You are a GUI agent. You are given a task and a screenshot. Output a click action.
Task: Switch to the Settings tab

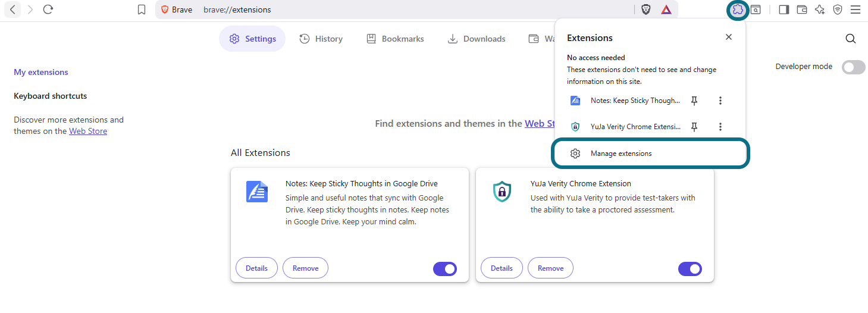pyautogui.click(x=252, y=39)
